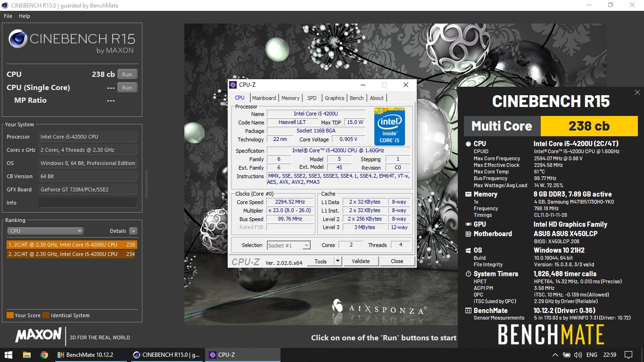Screen dimensions: 644x362
Task: Open the ranking CPU dropdown
Action: point(45,231)
